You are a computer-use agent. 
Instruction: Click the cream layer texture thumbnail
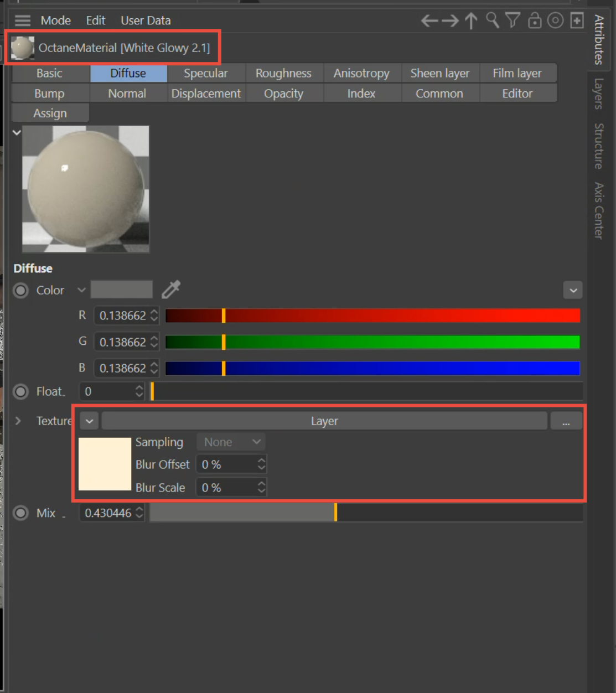pyautogui.click(x=105, y=464)
